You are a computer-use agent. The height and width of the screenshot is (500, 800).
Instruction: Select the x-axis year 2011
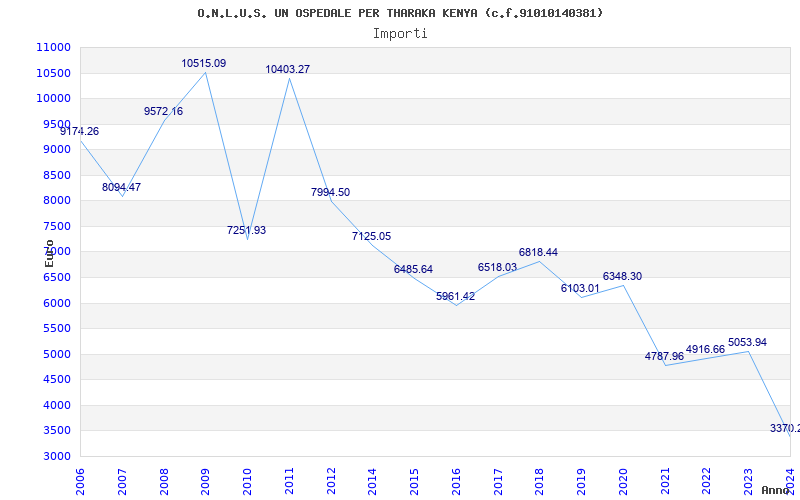(x=289, y=481)
